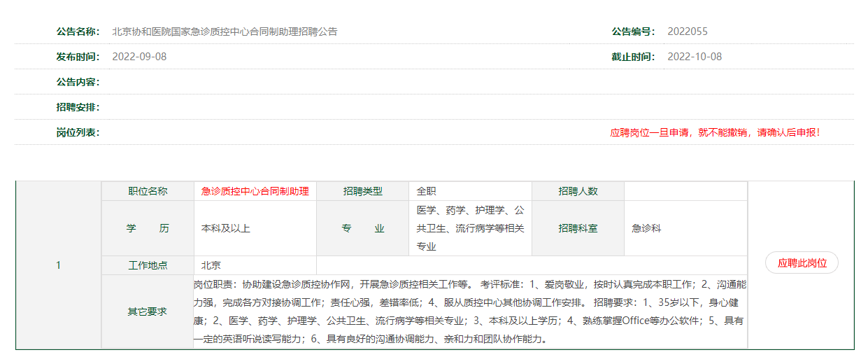This screenshot has width=868, height=357.
Task: Click the 学历 header cell
Action: pos(148,228)
